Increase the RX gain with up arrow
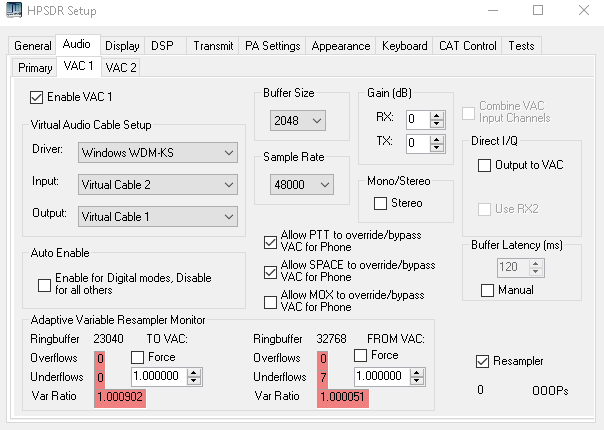 coord(436,114)
